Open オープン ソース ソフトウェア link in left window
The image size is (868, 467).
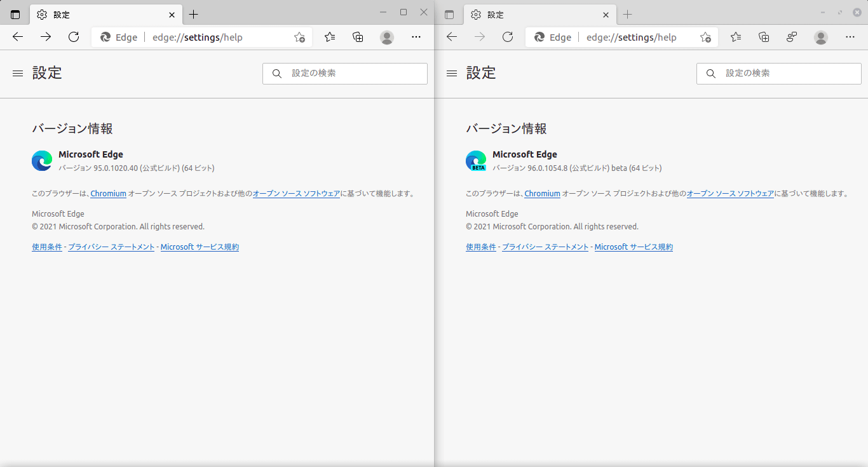pyautogui.click(x=296, y=194)
